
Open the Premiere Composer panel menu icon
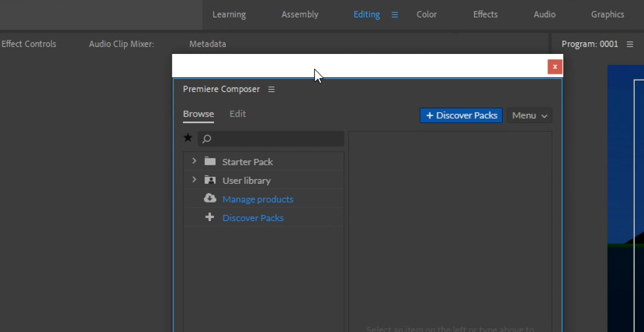[271, 89]
